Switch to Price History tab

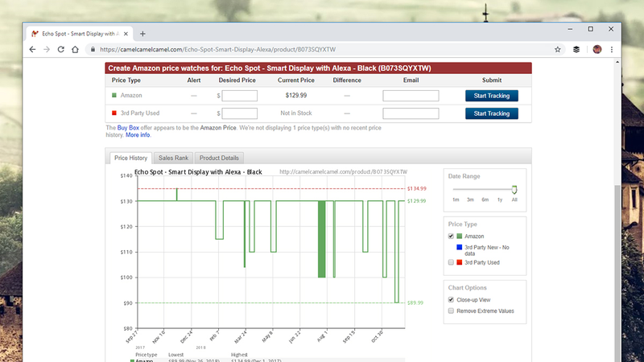[130, 158]
